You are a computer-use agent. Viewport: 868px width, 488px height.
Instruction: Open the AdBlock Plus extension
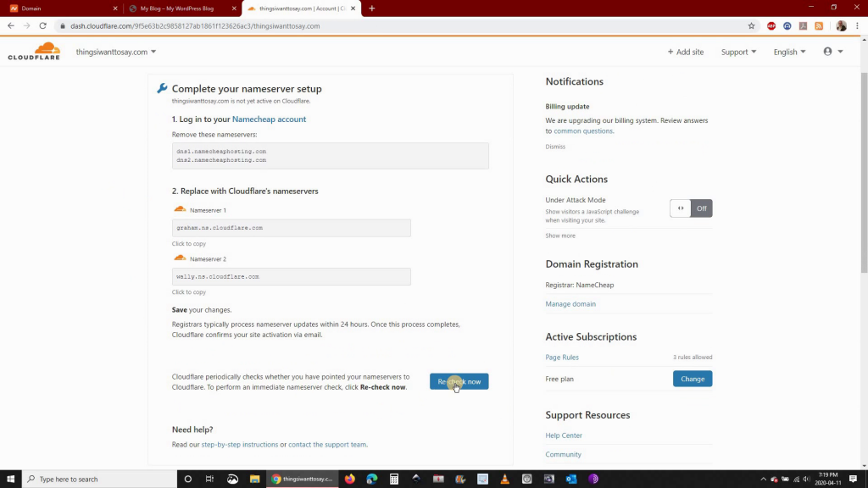click(x=771, y=26)
